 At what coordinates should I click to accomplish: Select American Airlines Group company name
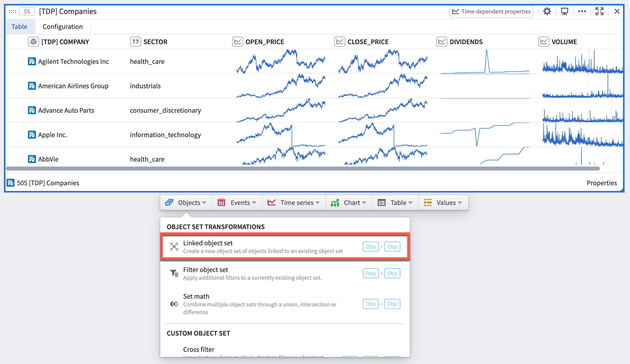coord(73,86)
